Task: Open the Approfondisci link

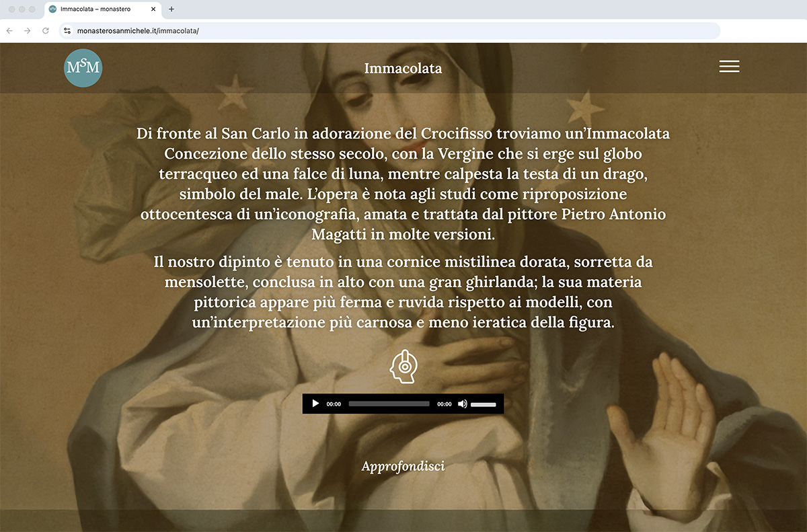Action: click(x=403, y=466)
